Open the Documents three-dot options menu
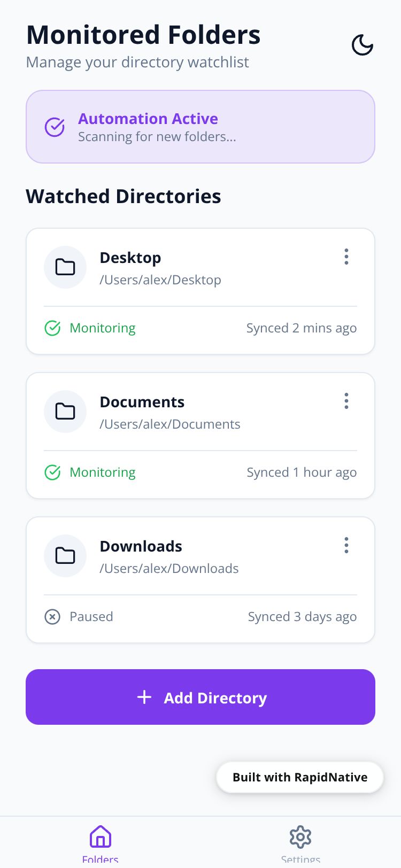This screenshot has width=401, height=868. point(346,401)
